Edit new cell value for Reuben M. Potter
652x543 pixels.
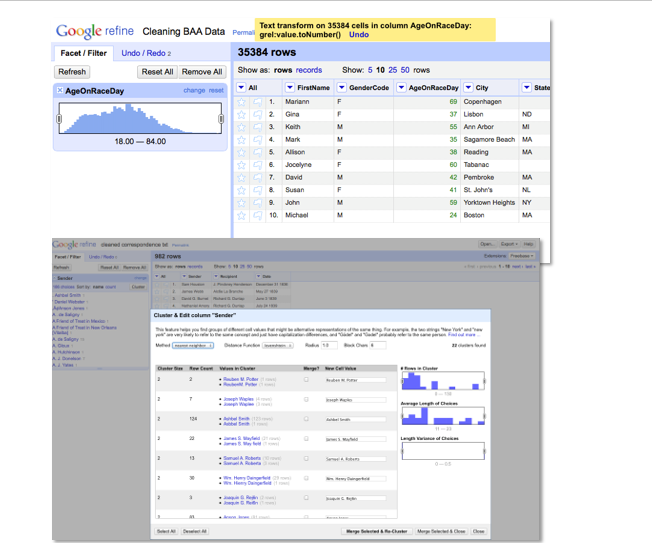[x=356, y=380]
